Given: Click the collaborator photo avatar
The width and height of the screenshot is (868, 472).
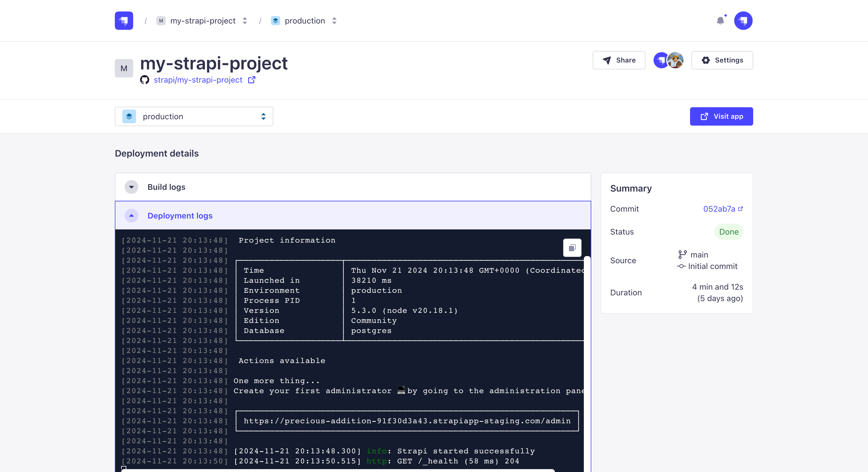Looking at the screenshot, I should pyautogui.click(x=676, y=60).
